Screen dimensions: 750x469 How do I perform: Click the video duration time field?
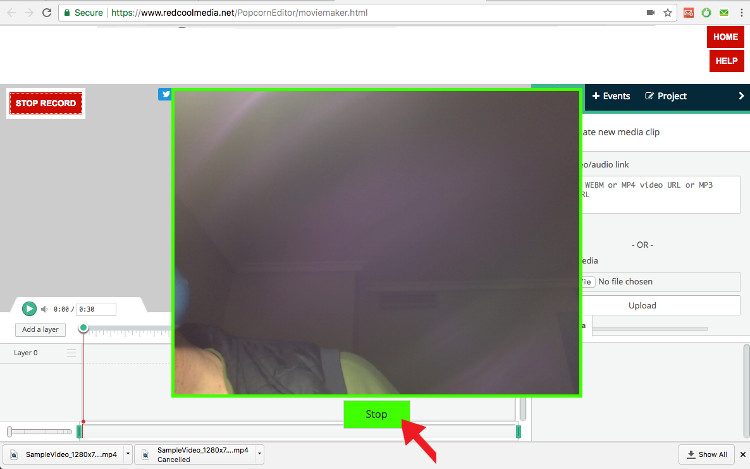tap(96, 310)
